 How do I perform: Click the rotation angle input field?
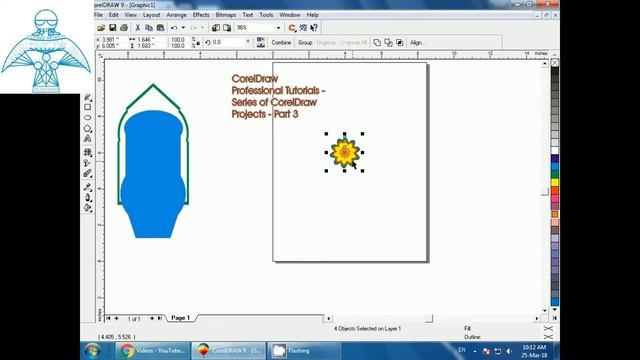[x=231, y=42]
